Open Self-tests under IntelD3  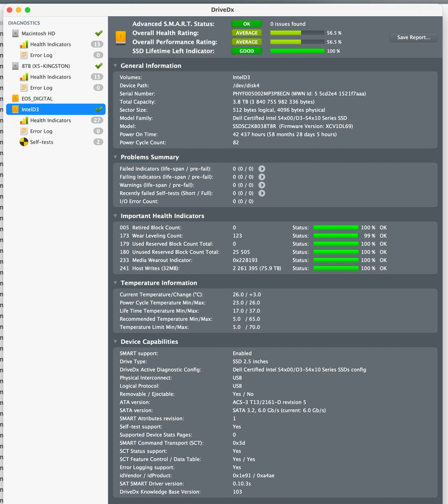[x=56, y=142]
